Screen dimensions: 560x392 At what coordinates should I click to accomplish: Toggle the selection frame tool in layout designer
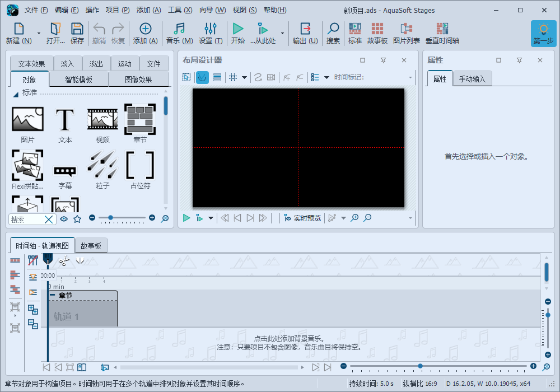coord(186,77)
